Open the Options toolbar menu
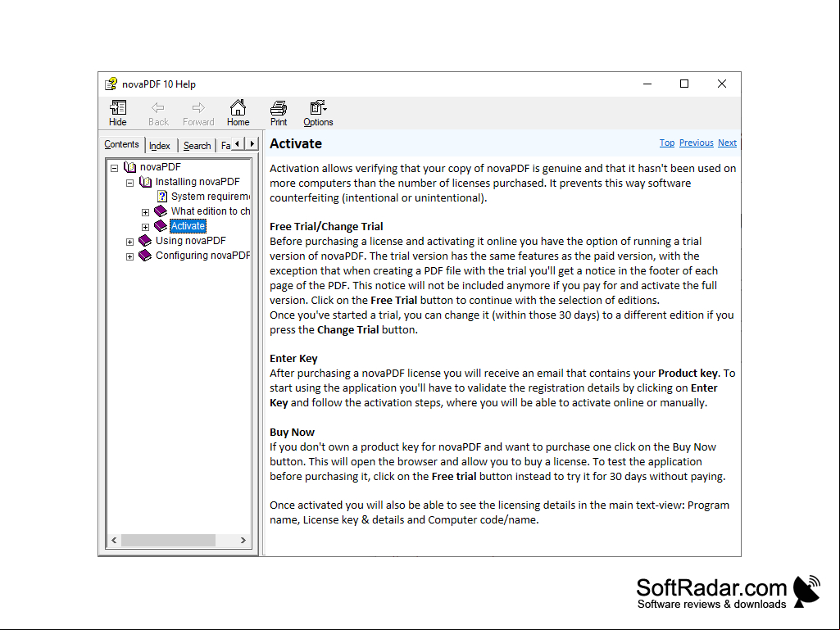 [x=318, y=113]
